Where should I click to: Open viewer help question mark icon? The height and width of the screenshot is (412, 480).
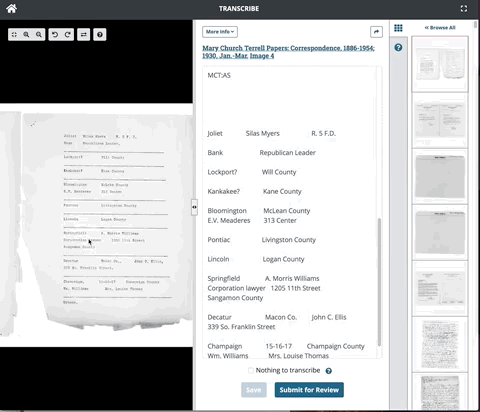[100, 34]
